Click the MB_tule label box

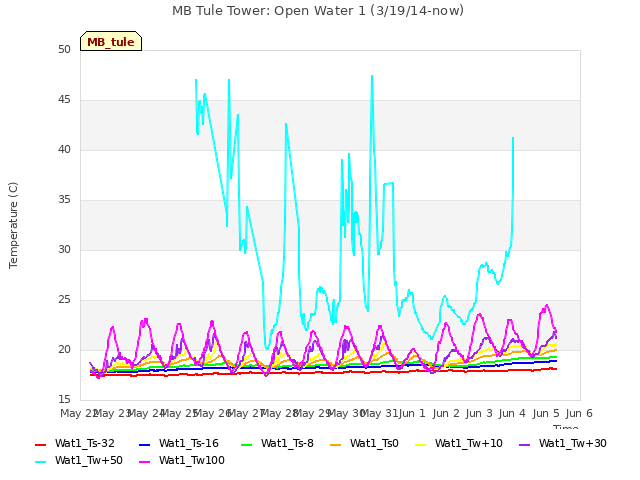pyautogui.click(x=111, y=41)
